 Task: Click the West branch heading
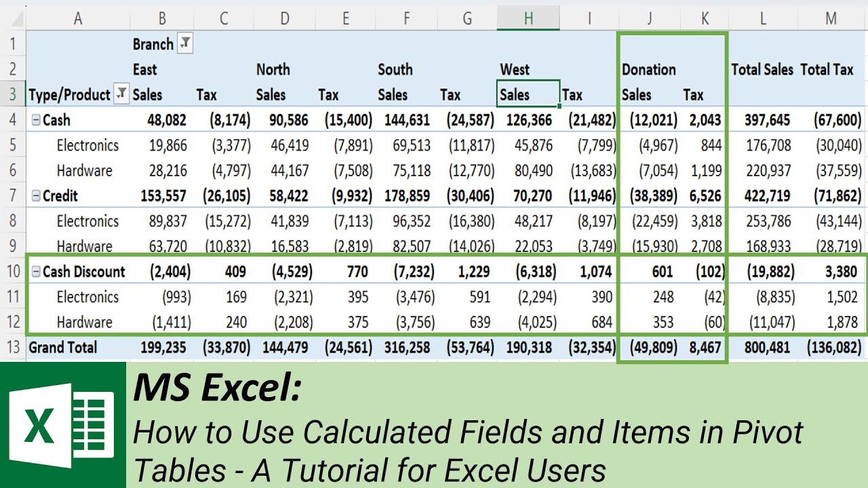(x=515, y=69)
